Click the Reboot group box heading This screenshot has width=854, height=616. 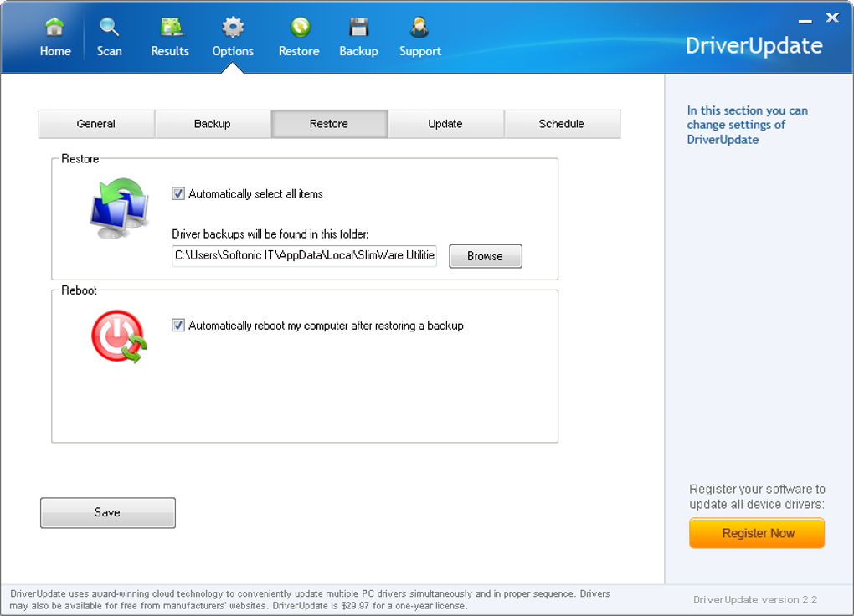[x=79, y=290]
